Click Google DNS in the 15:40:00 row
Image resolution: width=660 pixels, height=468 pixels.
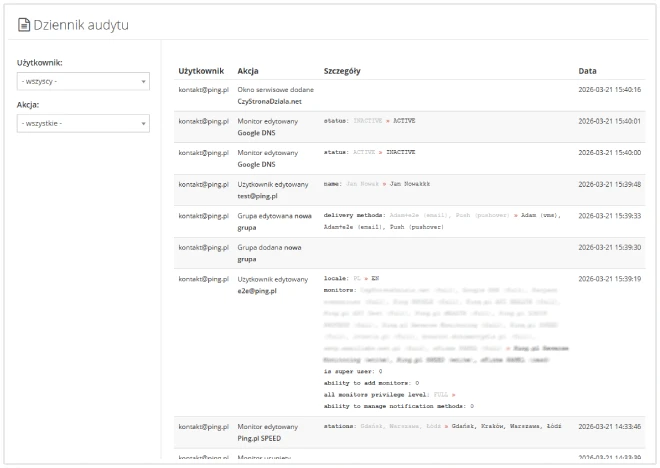point(257,164)
